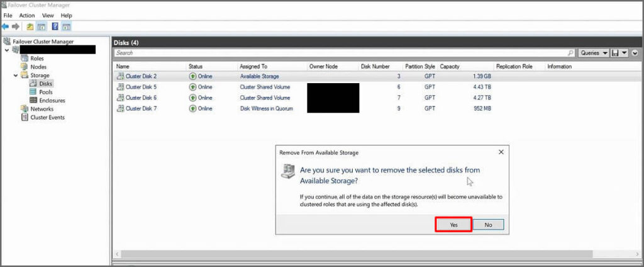Click the 4.27 TB capacity value
Screen dimensions: 644x267
482,98
